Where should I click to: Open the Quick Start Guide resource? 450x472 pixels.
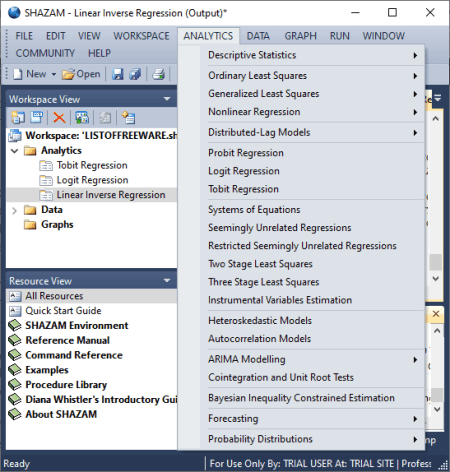[63, 311]
